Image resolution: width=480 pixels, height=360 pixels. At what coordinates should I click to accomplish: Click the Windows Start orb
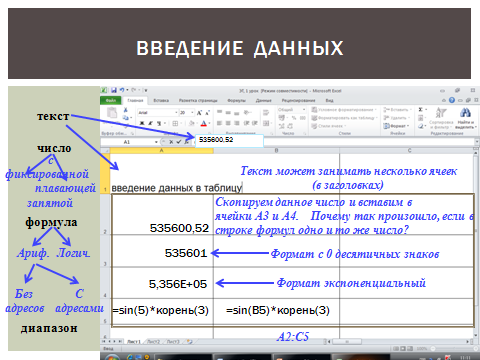(x=112, y=357)
